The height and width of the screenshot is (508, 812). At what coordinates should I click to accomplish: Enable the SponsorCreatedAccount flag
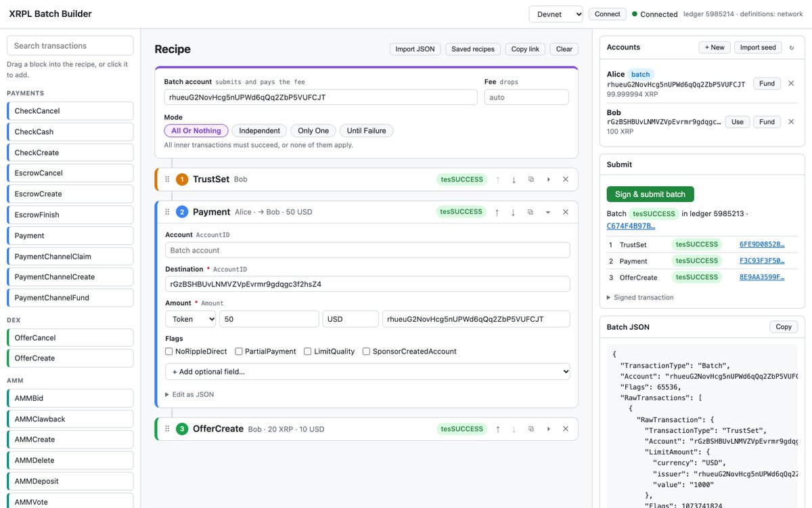coord(366,352)
